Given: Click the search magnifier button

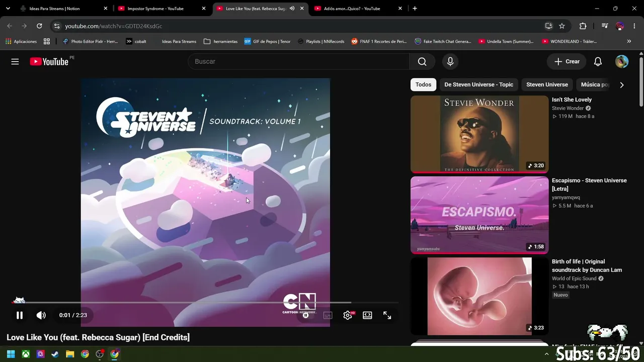Looking at the screenshot, I should click(x=422, y=61).
